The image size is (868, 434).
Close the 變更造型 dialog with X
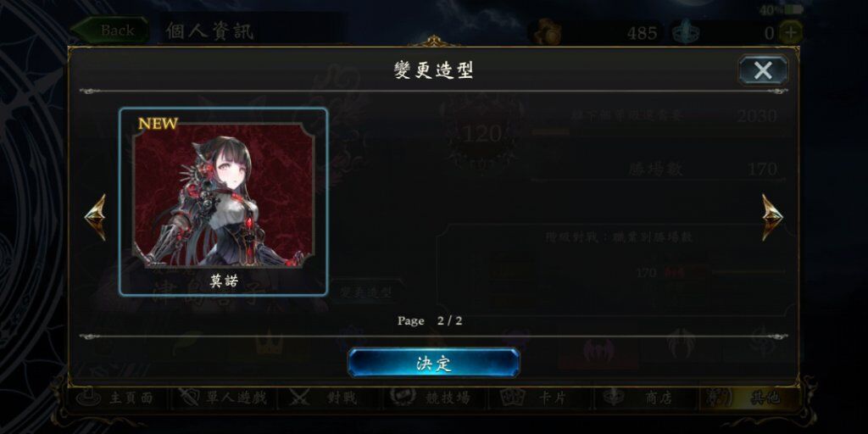pyautogui.click(x=763, y=70)
